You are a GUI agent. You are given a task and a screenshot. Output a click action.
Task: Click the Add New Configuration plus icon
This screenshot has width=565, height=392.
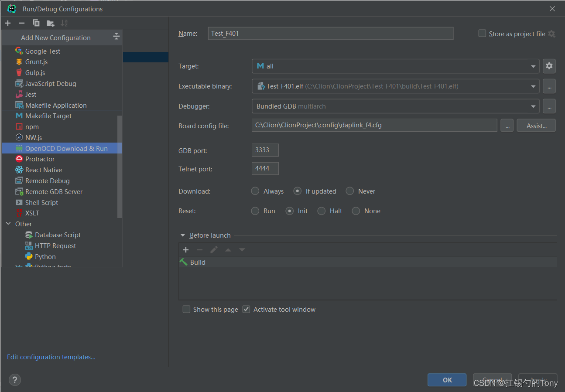point(8,23)
